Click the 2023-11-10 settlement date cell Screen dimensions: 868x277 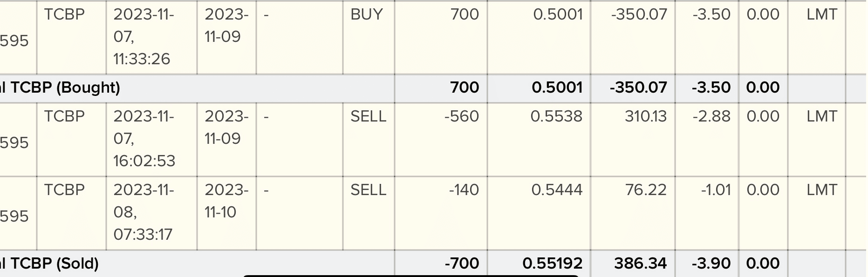coord(226,201)
